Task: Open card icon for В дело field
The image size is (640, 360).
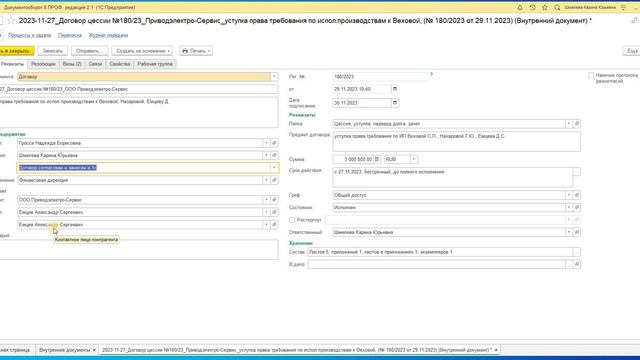Action: [x=577, y=264]
